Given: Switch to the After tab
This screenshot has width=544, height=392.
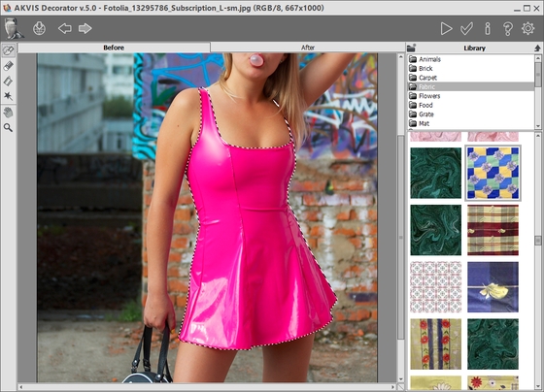Looking at the screenshot, I should pos(308,48).
